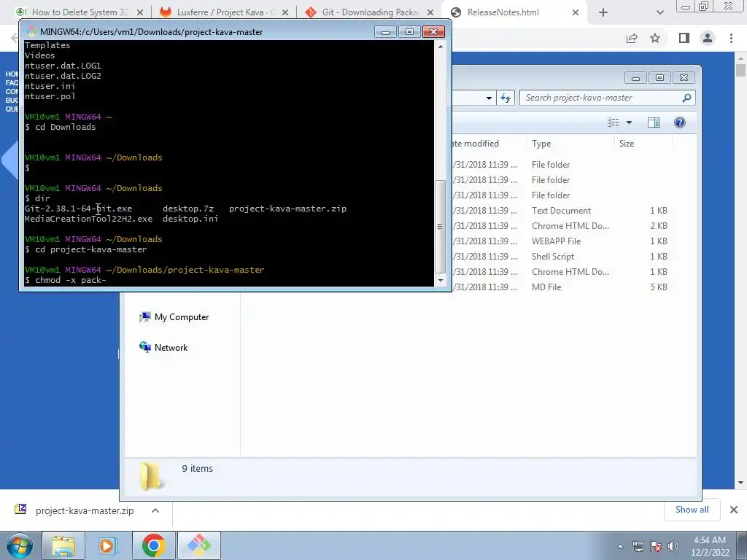Open the Explorer address bar dropdown arrow
The image size is (747, 560).
click(x=489, y=98)
